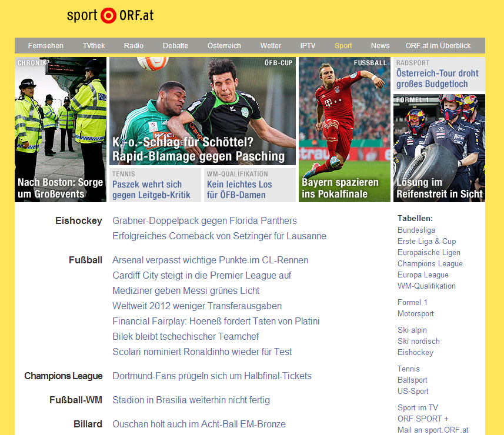
Task: Open Formel 1 sidebar link
Action: [x=412, y=302]
